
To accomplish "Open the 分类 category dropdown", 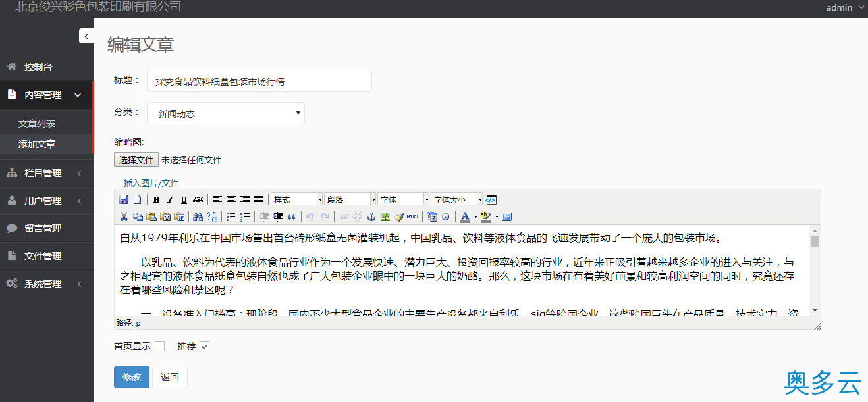I will point(226,113).
